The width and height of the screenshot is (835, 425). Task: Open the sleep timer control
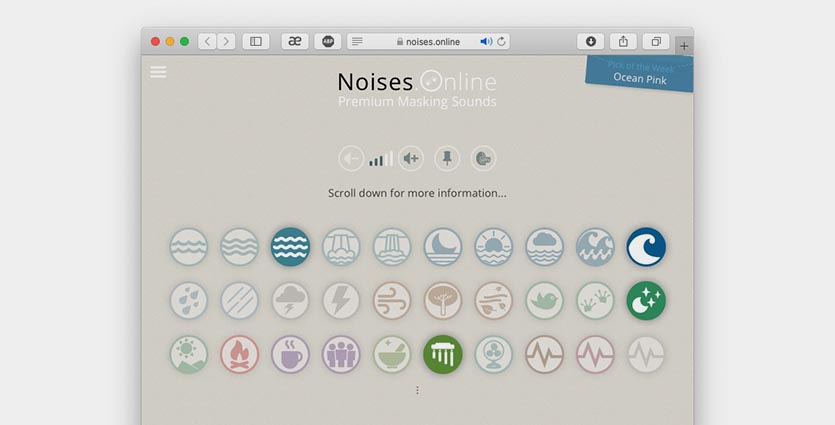tap(483, 159)
